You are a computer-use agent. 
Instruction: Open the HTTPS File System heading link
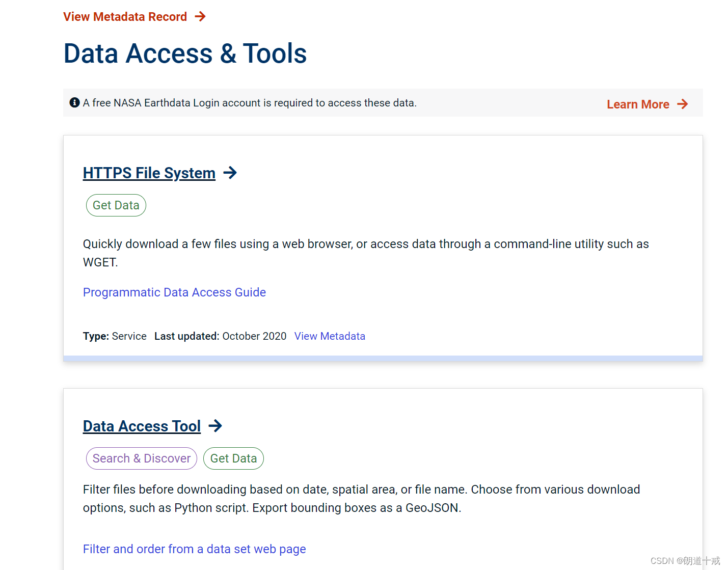(149, 173)
